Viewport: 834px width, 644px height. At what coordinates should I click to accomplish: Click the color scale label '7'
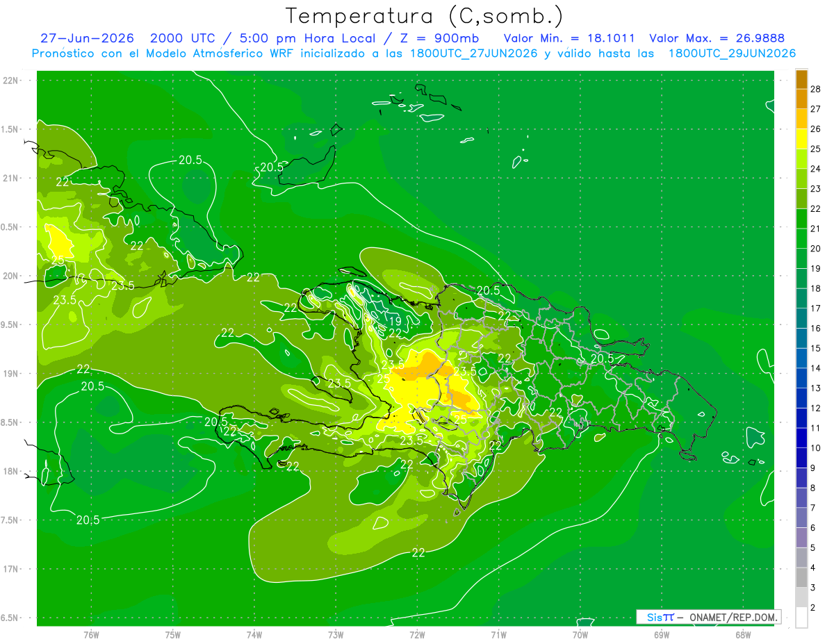pos(813,508)
